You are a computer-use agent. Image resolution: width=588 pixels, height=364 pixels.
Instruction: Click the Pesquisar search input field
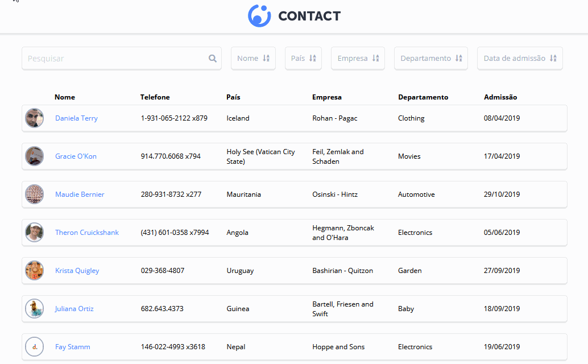coord(114,58)
